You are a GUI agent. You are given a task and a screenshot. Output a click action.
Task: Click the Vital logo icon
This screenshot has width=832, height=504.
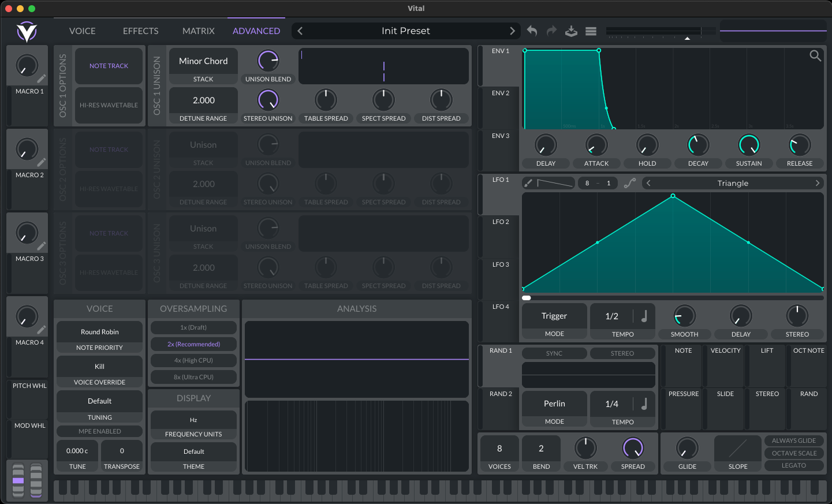(x=27, y=32)
